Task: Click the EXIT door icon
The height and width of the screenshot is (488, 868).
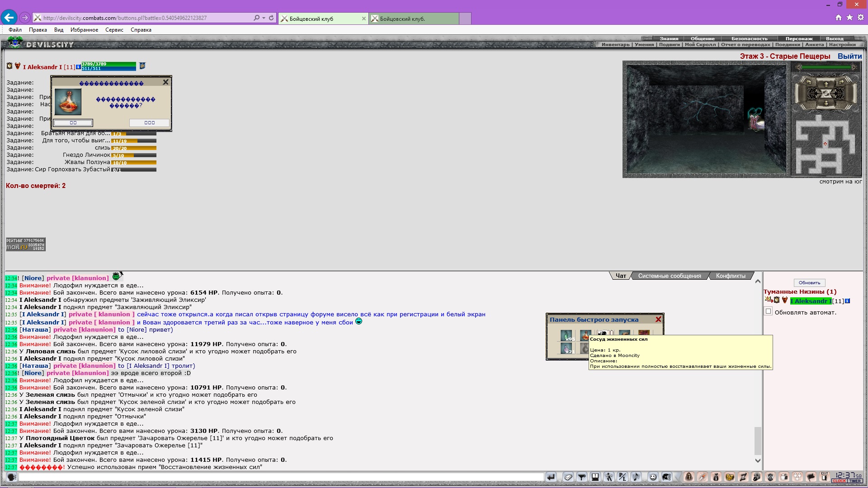Action: tap(825, 477)
